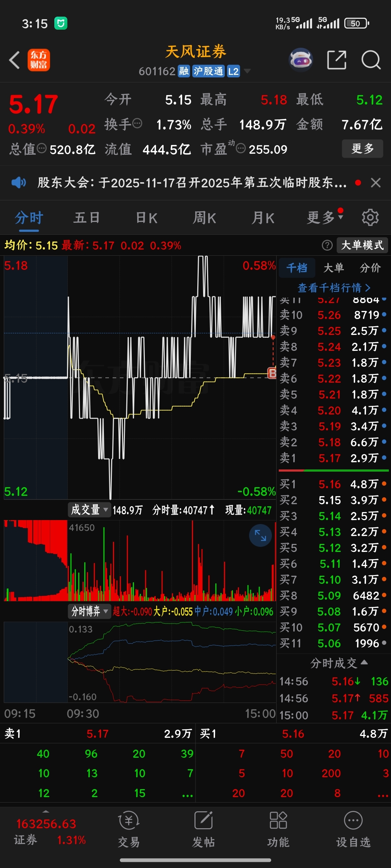Screen dimensions: 391x868
Task: Switch to 周K chart tab
Action: (205, 217)
